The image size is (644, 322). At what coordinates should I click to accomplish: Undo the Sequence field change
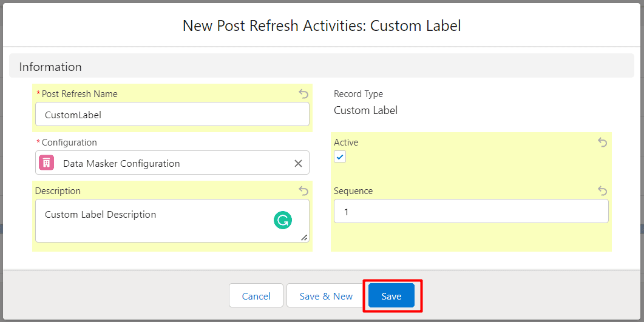602,191
